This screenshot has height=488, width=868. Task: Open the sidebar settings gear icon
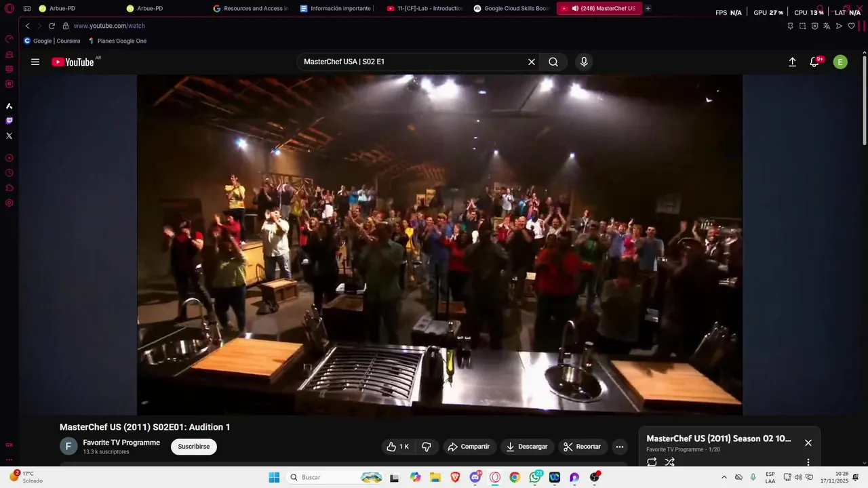(x=9, y=203)
